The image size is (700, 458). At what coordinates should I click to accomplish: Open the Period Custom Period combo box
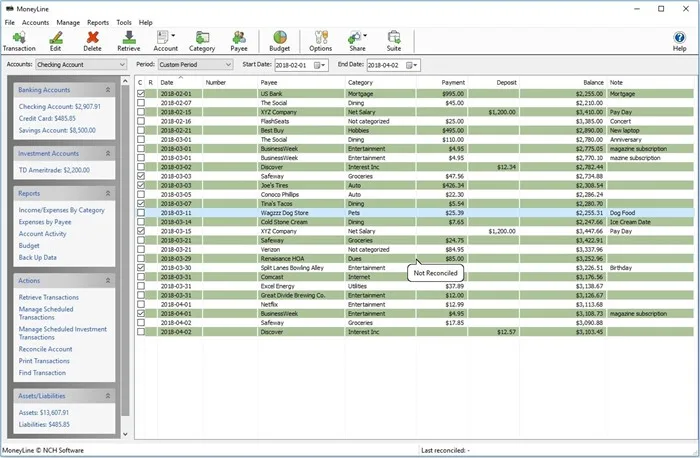[196, 65]
